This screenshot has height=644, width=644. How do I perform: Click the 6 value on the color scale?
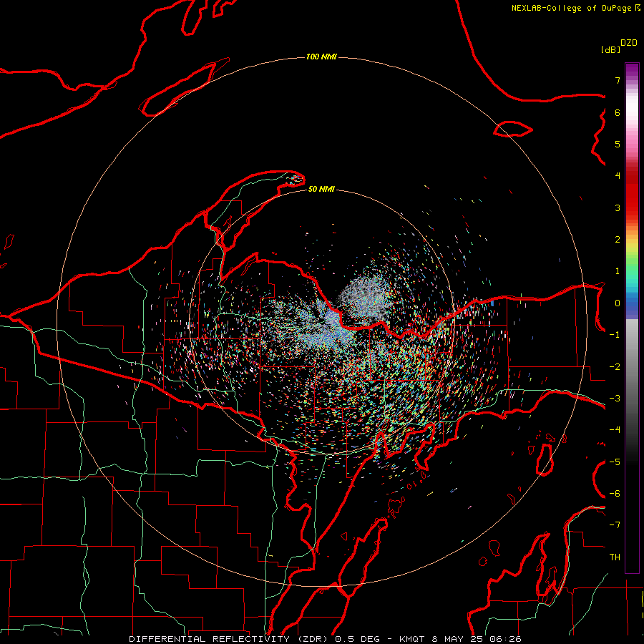618,112
